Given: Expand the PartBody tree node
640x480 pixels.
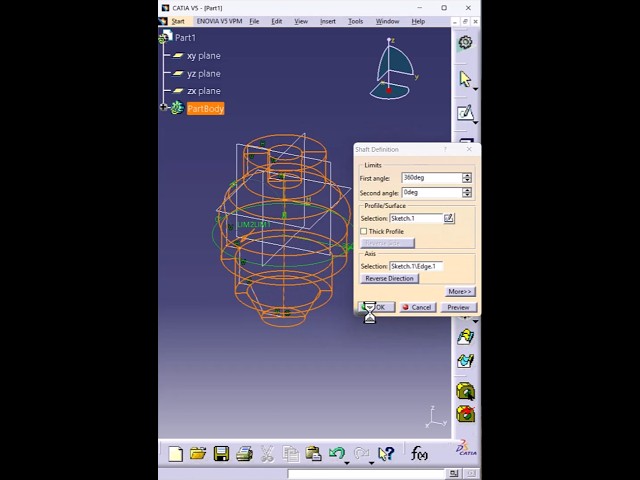Looking at the screenshot, I should [x=163, y=107].
